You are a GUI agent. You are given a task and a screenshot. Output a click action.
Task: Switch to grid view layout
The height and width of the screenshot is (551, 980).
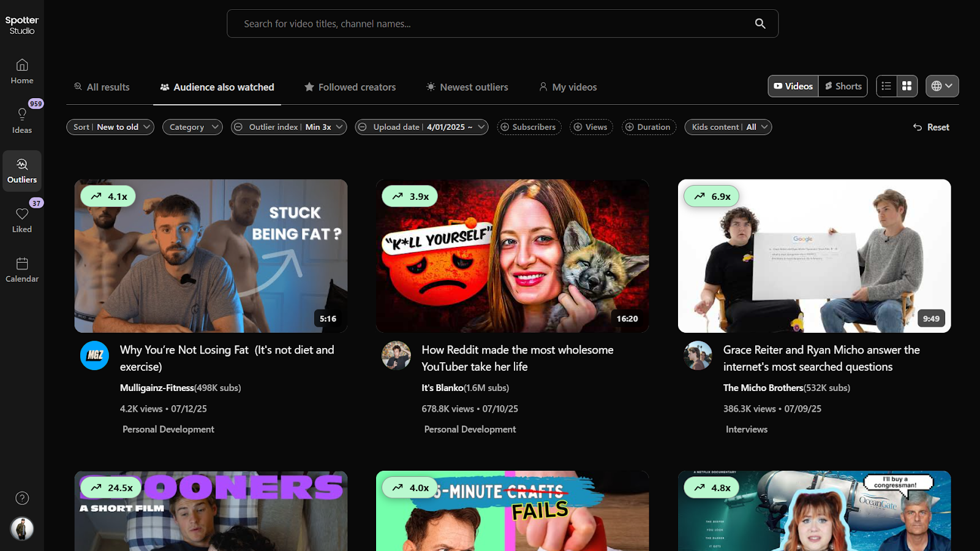click(x=907, y=86)
